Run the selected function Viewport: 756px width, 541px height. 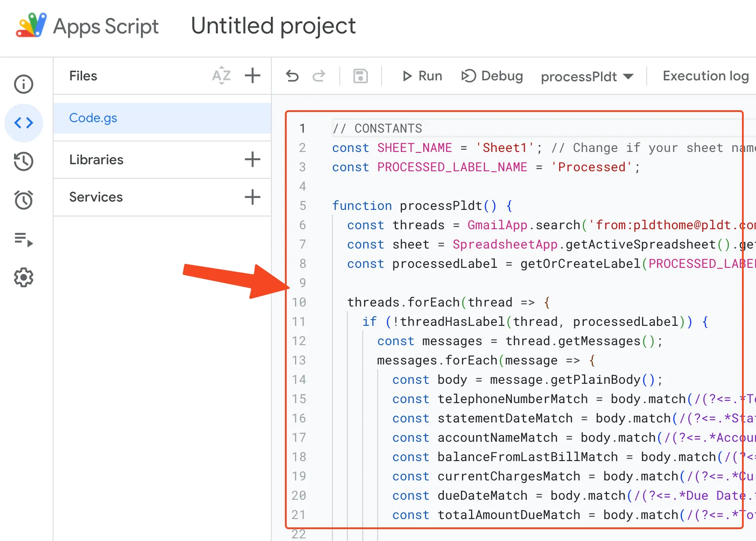pos(422,76)
